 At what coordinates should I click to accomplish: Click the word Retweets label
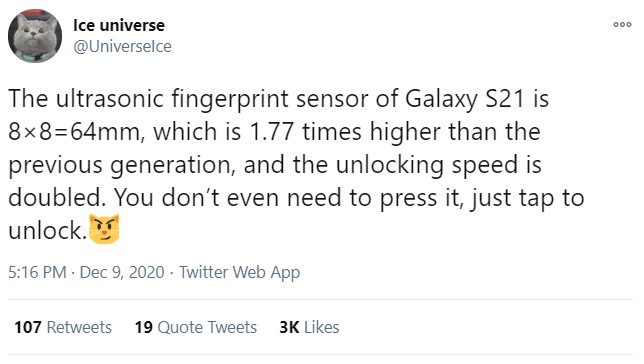click(x=79, y=327)
